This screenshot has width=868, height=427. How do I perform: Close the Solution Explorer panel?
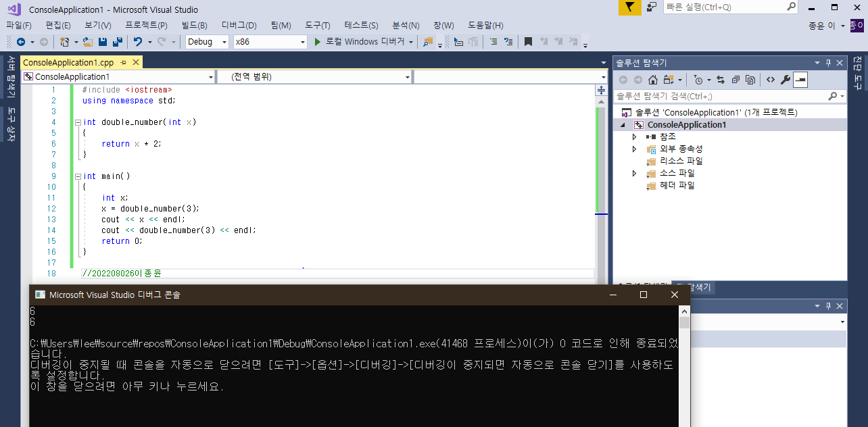pyautogui.click(x=839, y=62)
